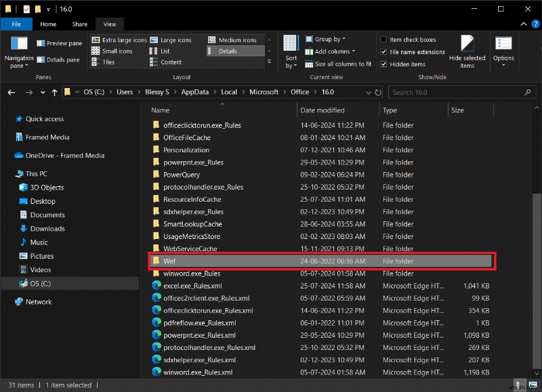Choose the List layout
Viewport: 542px width, 392px height.
click(160, 51)
